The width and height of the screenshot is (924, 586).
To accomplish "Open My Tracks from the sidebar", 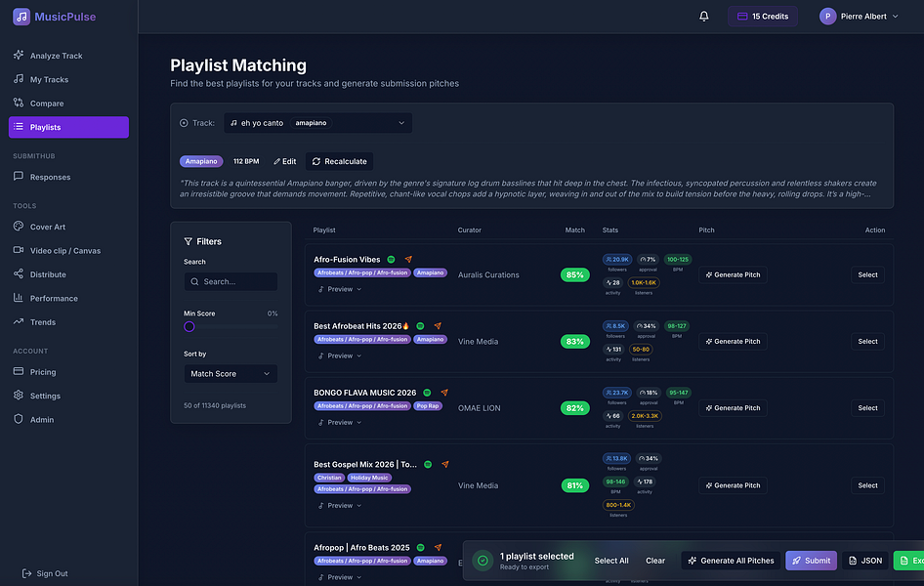I will [x=51, y=78].
